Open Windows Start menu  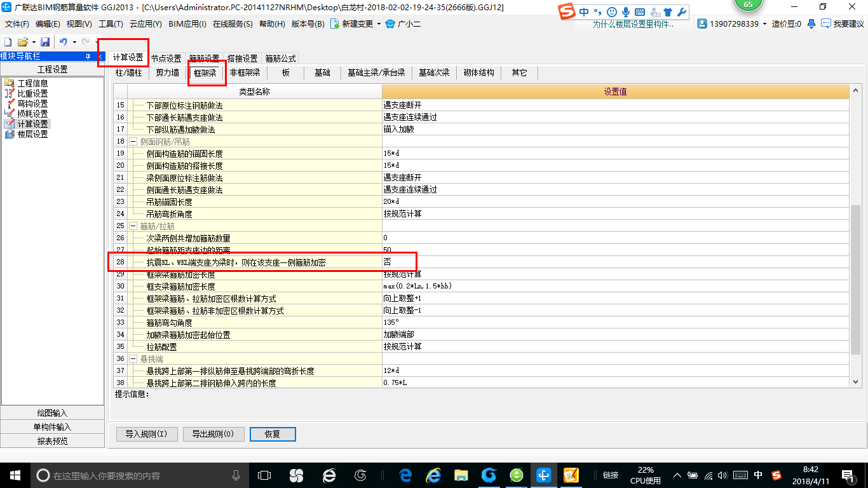(15, 475)
